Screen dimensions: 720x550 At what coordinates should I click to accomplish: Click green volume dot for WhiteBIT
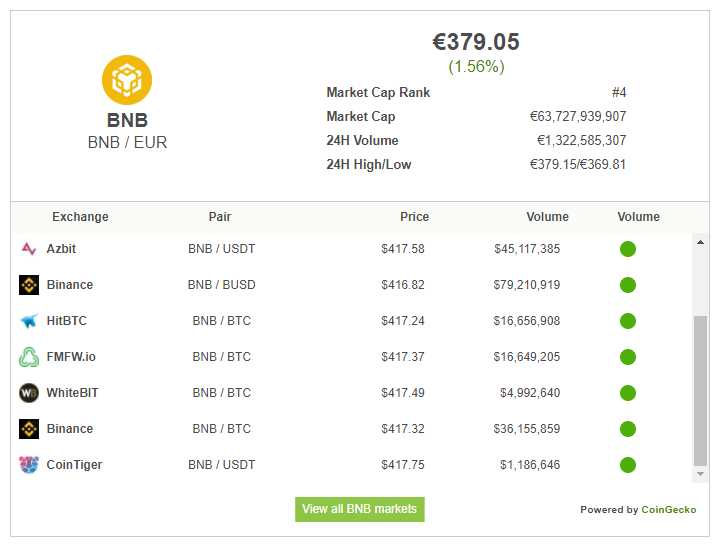coord(628,393)
